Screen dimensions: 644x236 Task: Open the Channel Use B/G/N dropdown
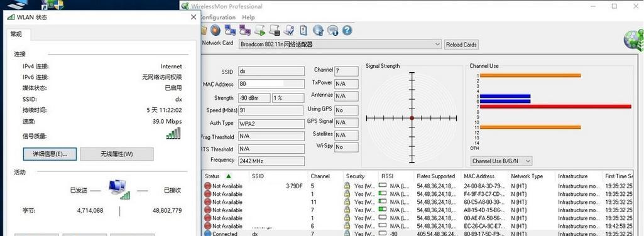[501, 161]
